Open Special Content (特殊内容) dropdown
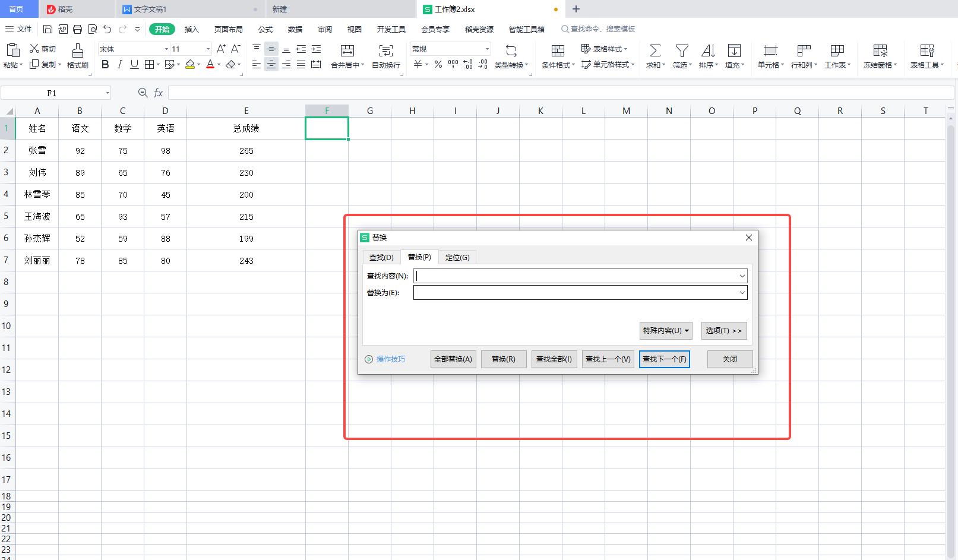The width and height of the screenshot is (958, 560). pos(666,331)
